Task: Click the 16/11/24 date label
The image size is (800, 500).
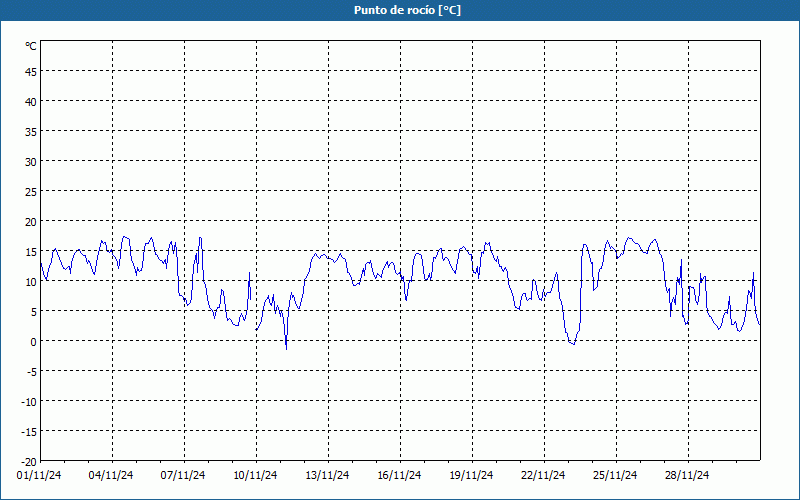Action: [399, 476]
